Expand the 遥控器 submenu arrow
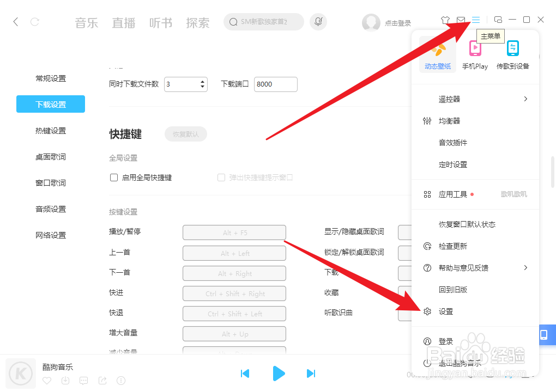The height and width of the screenshot is (392, 556). (525, 99)
